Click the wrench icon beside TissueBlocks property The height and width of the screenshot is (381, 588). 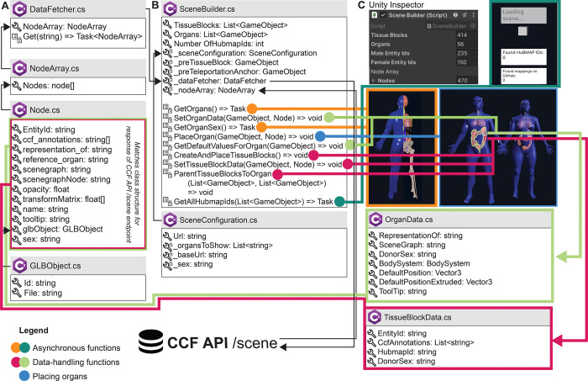click(x=167, y=24)
